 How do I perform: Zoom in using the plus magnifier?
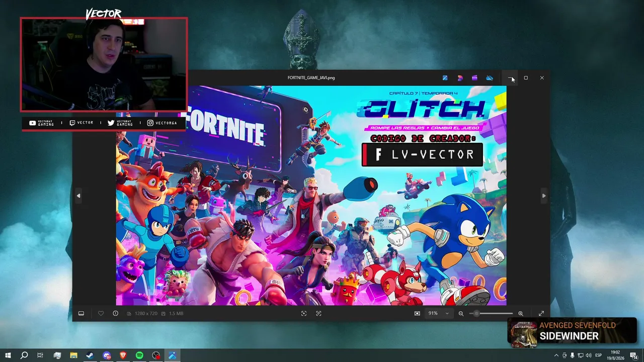coord(521,313)
